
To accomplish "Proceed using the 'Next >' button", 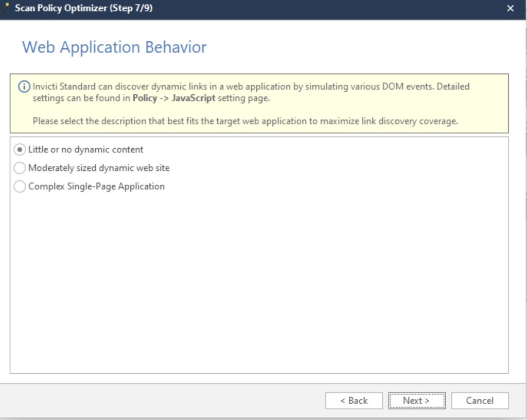I will click(416, 400).
